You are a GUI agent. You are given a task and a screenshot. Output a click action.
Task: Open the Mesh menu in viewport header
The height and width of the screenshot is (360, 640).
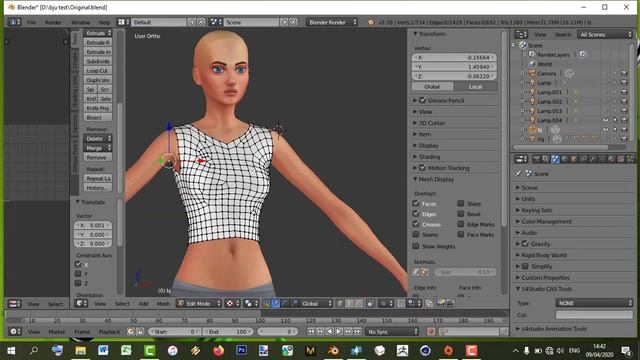point(163,303)
